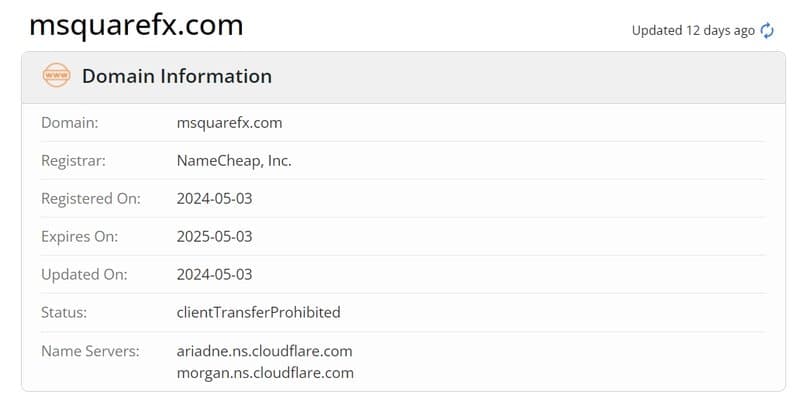Image resolution: width=800 pixels, height=395 pixels.
Task: Click the Domain Information header
Action: point(177,76)
